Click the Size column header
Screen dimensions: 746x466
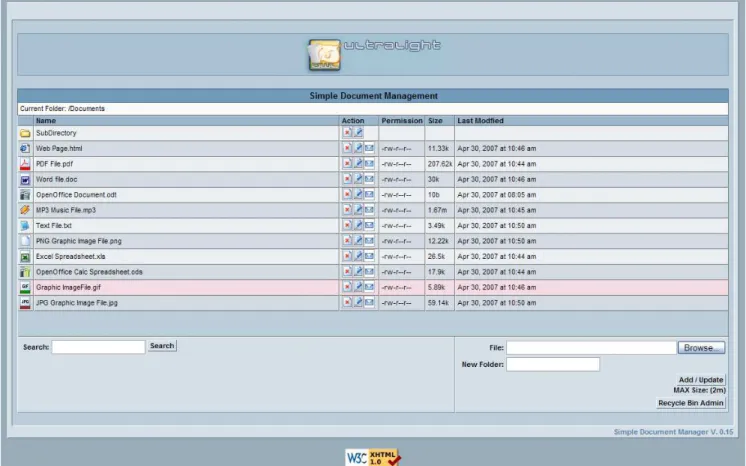point(435,121)
